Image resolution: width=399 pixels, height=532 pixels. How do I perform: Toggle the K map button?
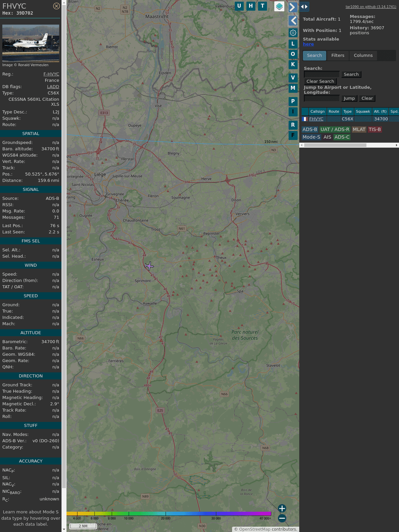pyautogui.click(x=293, y=65)
